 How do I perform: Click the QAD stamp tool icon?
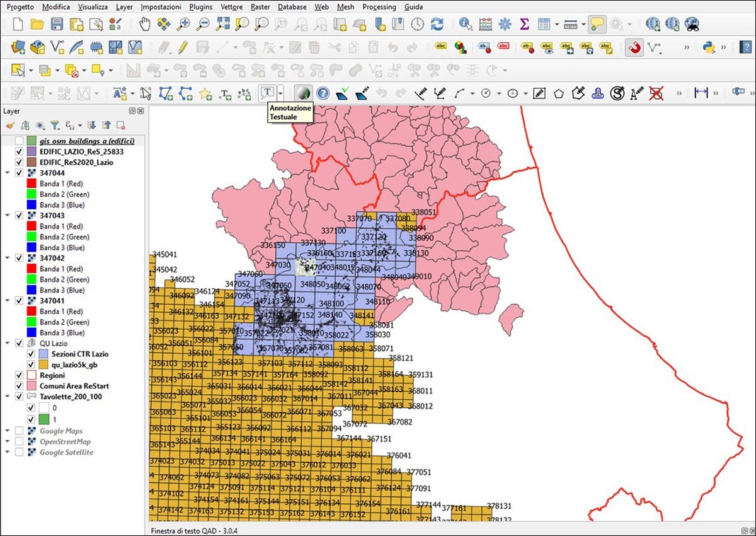tap(597, 93)
